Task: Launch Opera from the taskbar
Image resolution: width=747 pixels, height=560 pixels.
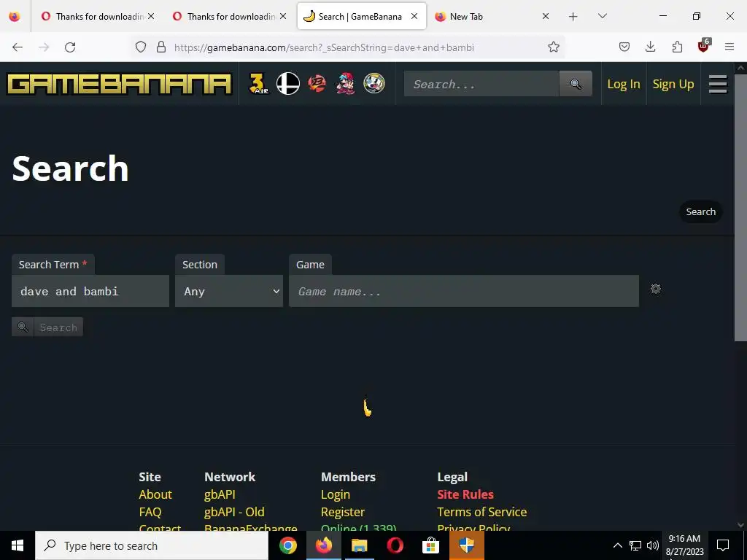Action: pos(395,545)
